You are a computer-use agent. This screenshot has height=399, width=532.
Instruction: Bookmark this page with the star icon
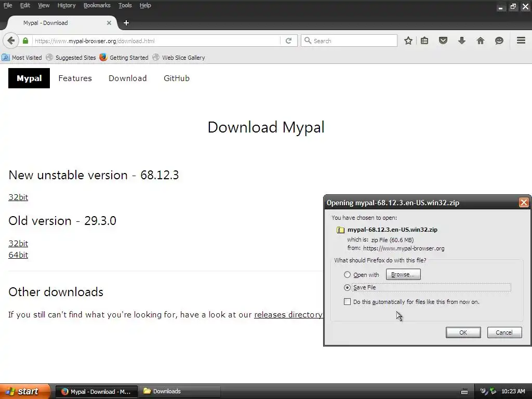[408, 41]
